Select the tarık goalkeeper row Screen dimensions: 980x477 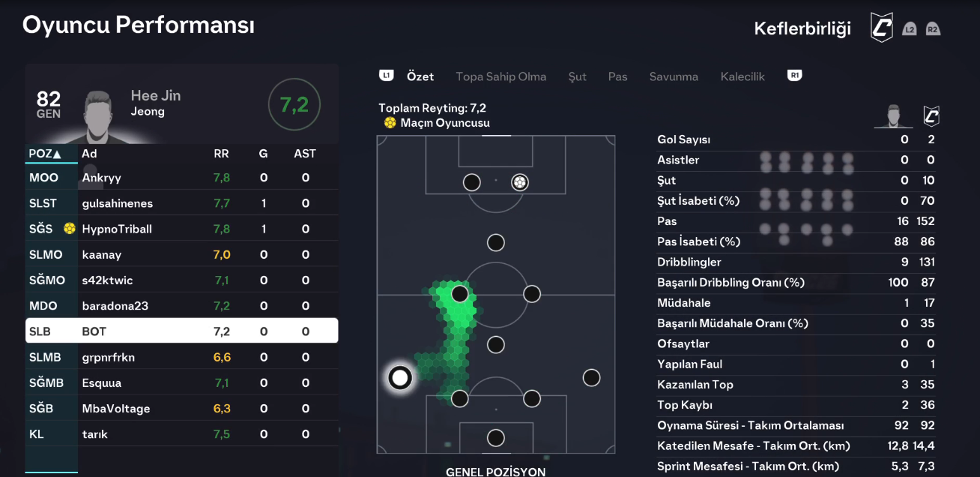pyautogui.click(x=181, y=434)
